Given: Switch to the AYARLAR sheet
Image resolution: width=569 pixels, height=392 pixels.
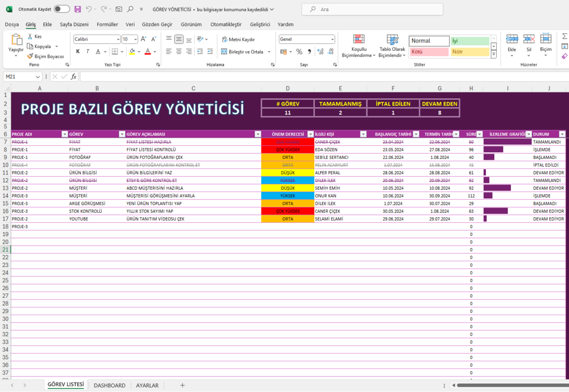Looking at the screenshot, I should point(147,386).
